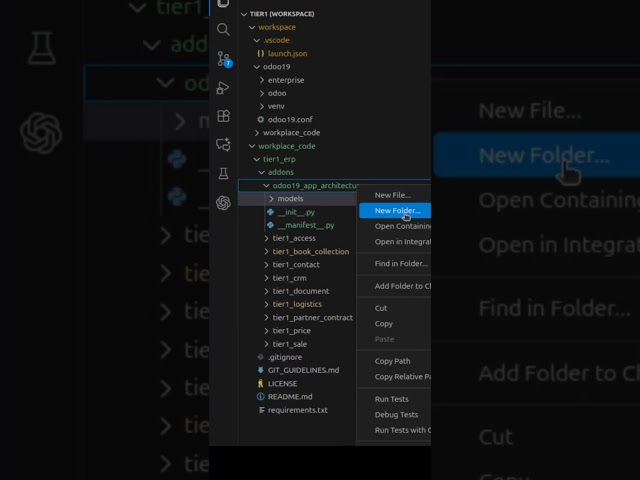
Task: Open the LICENSE file
Action: point(282,384)
